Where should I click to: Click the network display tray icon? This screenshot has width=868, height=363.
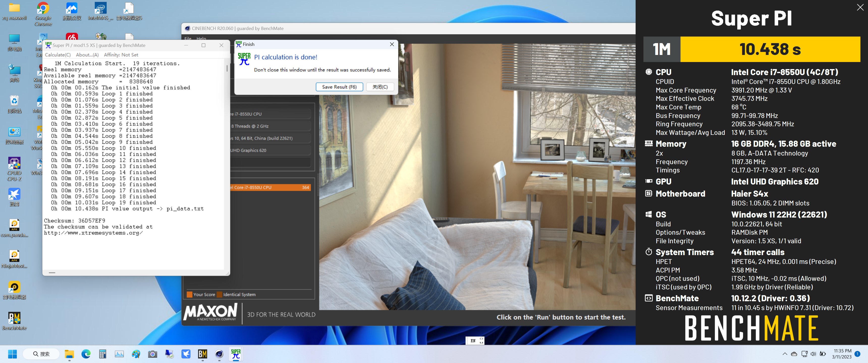point(804,354)
